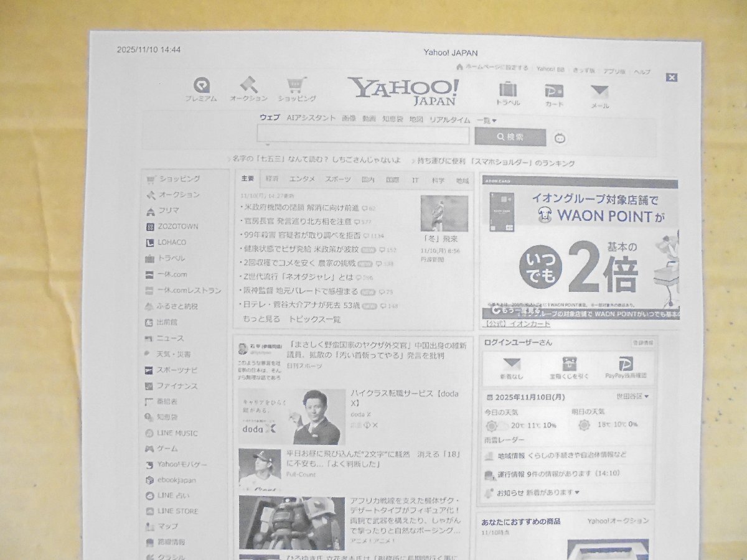Click the WAON POINT 2倍 ad banner
The width and height of the screenshot is (747, 560).
coord(580,248)
